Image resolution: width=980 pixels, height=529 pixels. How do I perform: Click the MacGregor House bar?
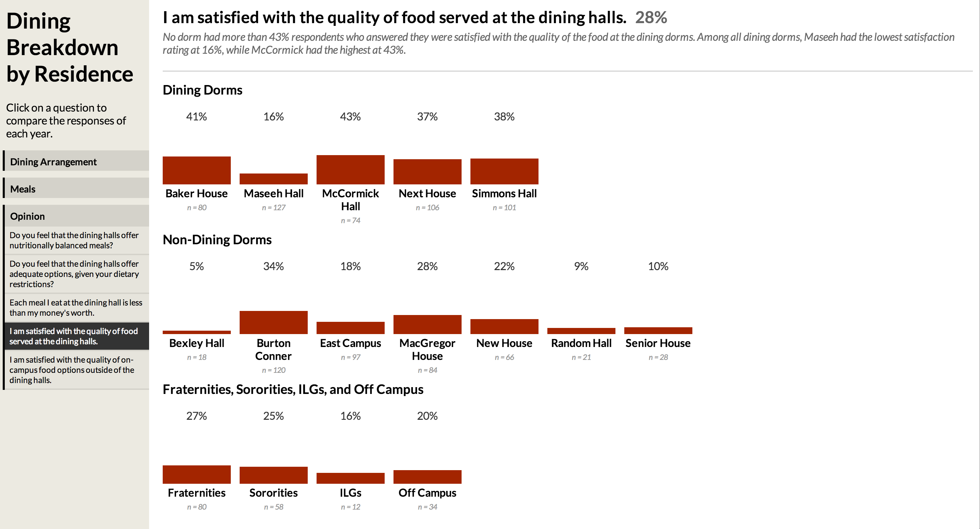(x=427, y=325)
